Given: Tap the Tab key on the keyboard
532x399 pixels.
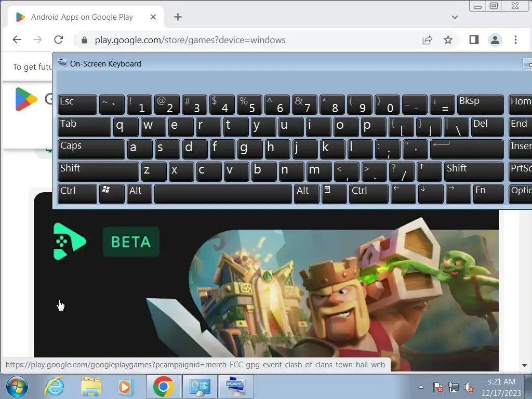Looking at the screenshot, I should 84,127.
